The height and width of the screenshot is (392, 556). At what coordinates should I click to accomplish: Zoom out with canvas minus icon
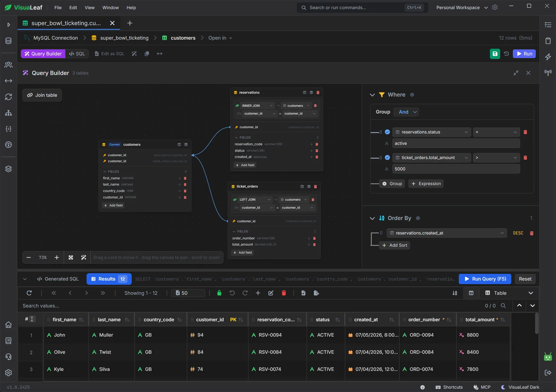tap(29, 258)
